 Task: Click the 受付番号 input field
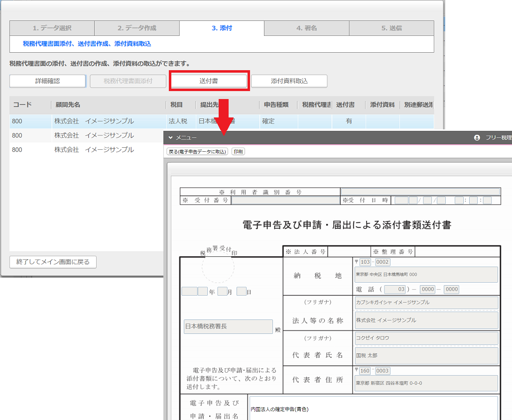coord(286,201)
